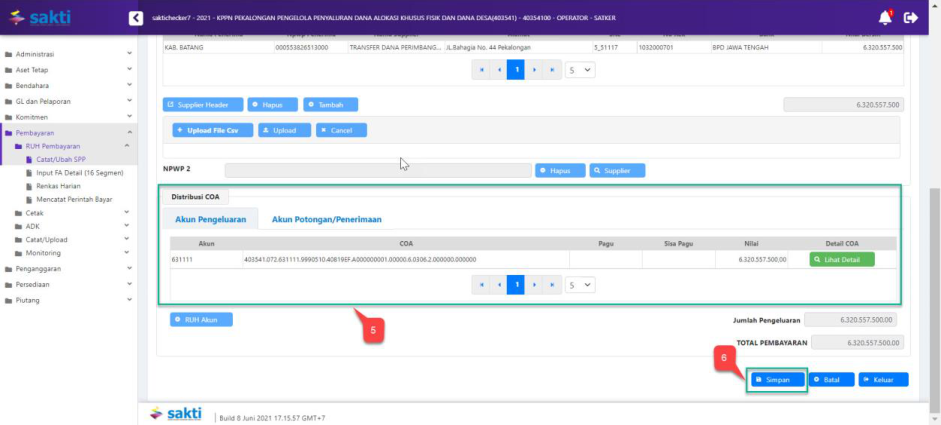Viewport: 941px width, 425px height.
Task: Go to first page in supplier pagination
Action: 479,70
